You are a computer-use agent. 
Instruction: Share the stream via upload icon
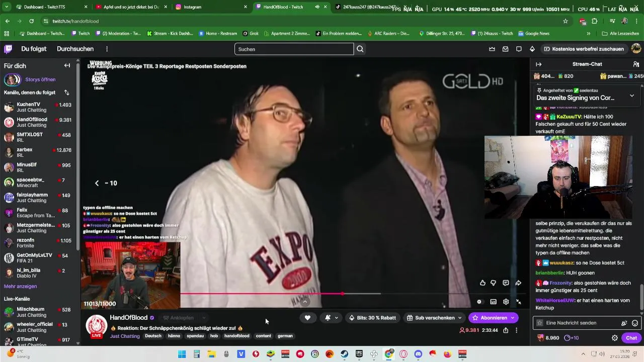[x=506, y=330]
